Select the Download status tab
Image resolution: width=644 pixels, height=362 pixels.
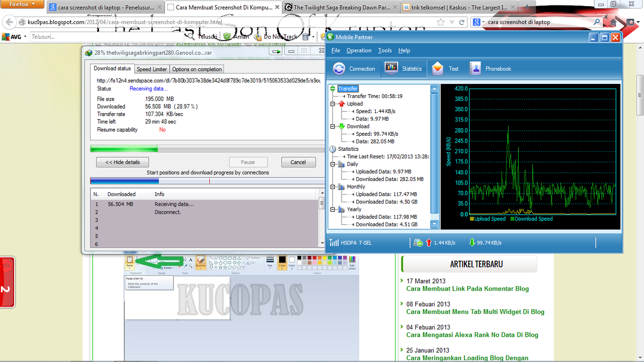(x=112, y=68)
